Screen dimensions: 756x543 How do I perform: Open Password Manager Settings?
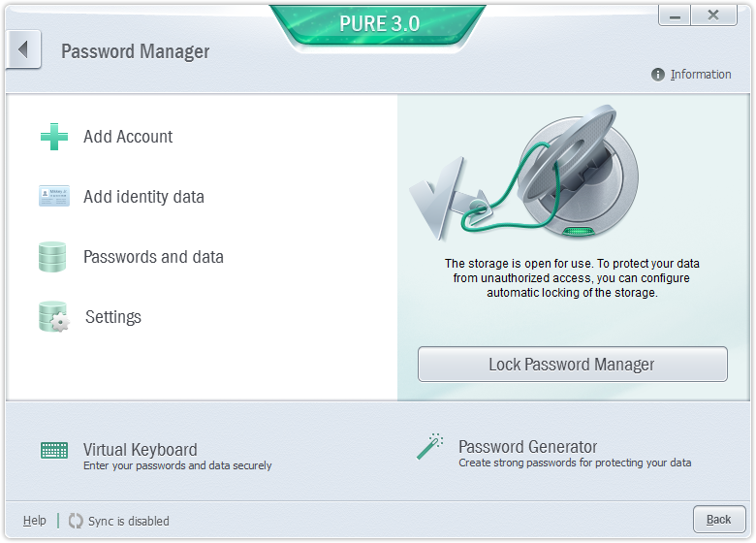(x=113, y=317)
